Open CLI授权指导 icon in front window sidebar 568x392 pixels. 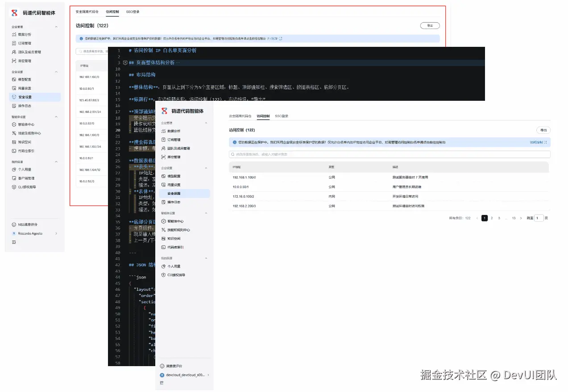click(x=163, y=275)
